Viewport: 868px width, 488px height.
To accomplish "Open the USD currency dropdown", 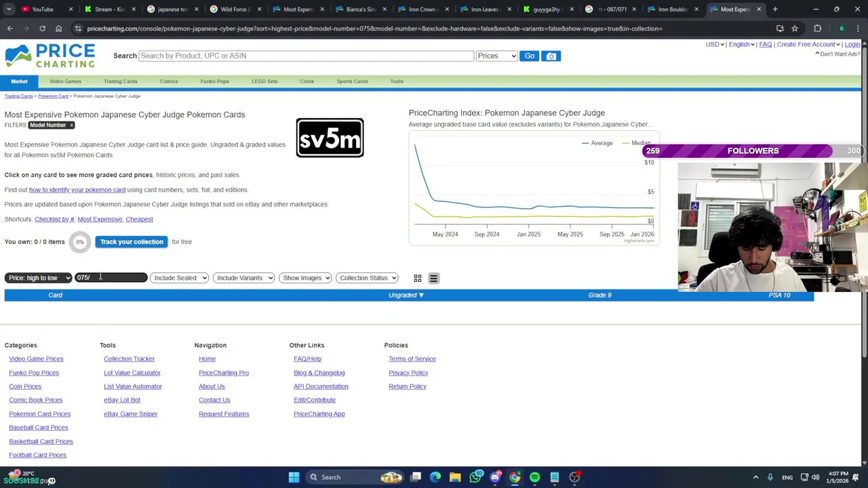I will [715, 45].
